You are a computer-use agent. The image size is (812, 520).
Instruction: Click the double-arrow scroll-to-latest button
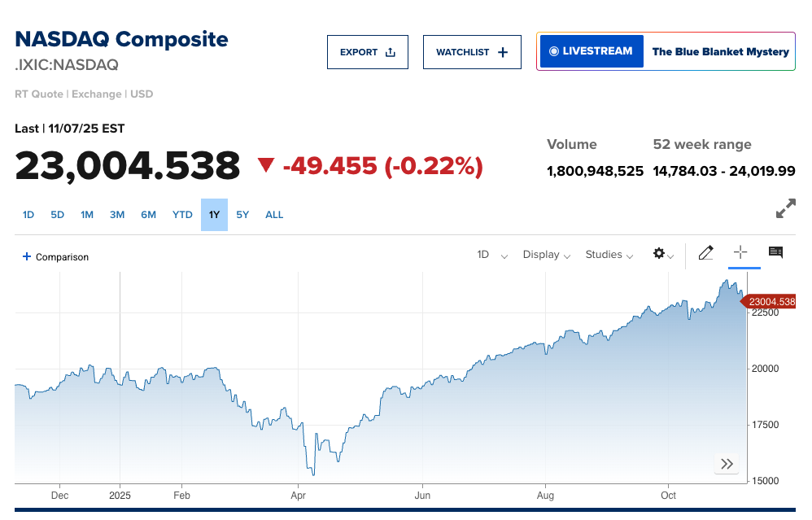pos(727,464)
